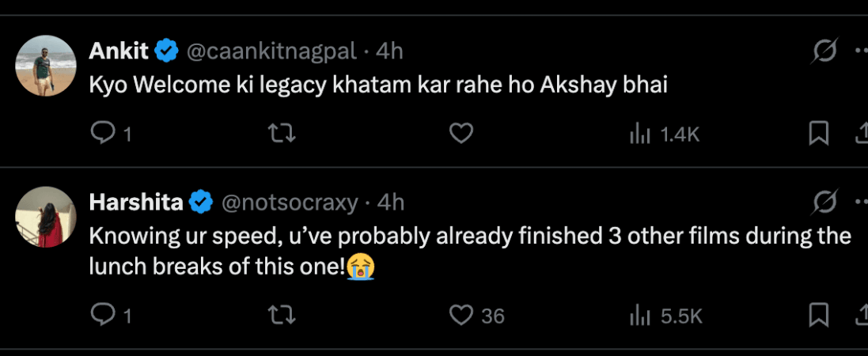The height and width of the screenshot is (356, 868).
Task: Open Harshita's tweet 4h timestamp
Action: (x=391, y=203)
